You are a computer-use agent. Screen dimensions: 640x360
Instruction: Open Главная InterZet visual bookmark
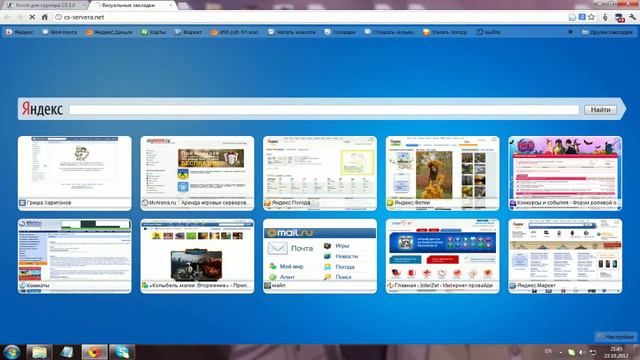coord(442,256)
